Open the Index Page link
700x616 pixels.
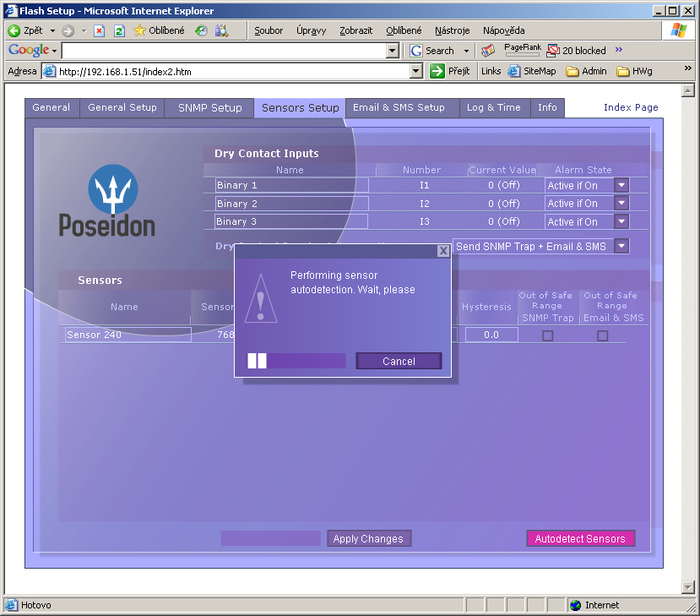631,107
